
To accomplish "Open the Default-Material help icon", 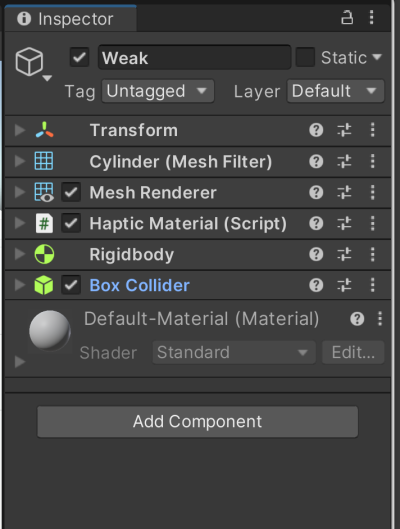I will coord(357,318).
